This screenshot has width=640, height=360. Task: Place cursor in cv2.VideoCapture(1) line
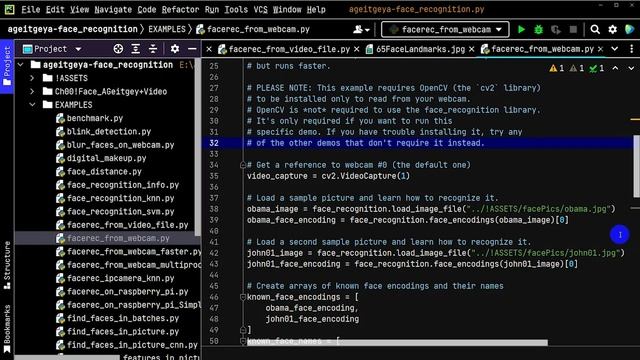click(328, 176)
